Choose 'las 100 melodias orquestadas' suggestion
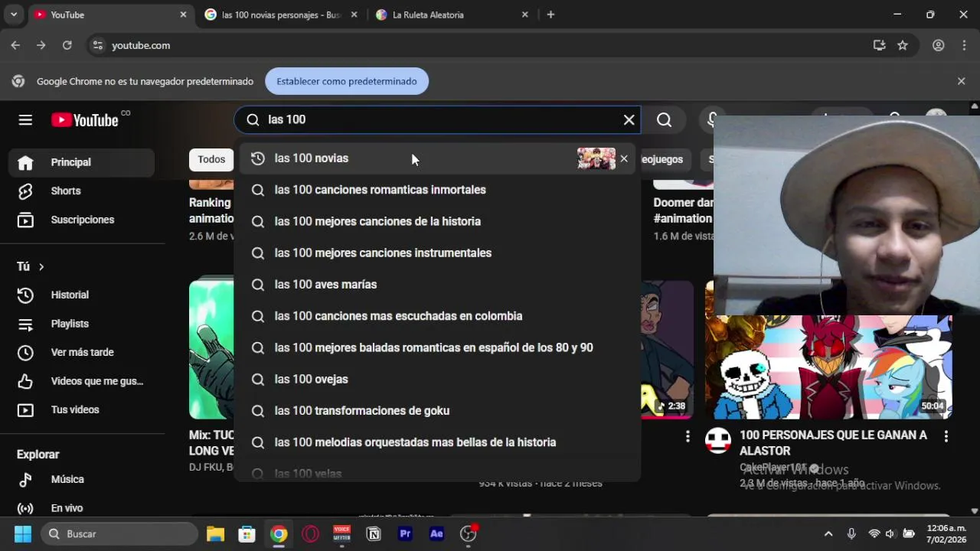 (437, 442)
